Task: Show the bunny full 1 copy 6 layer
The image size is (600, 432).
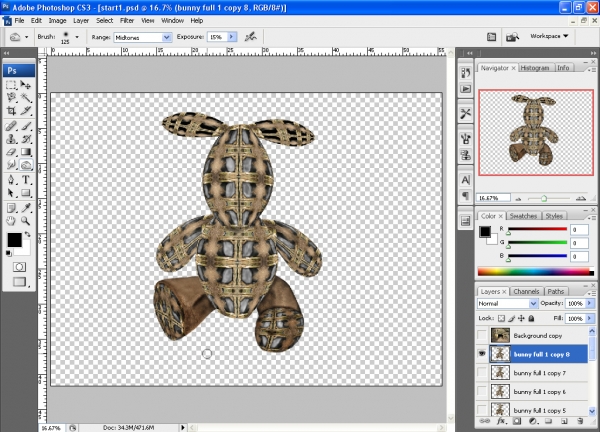Action: pyautogui.click(x=482, y=391)
